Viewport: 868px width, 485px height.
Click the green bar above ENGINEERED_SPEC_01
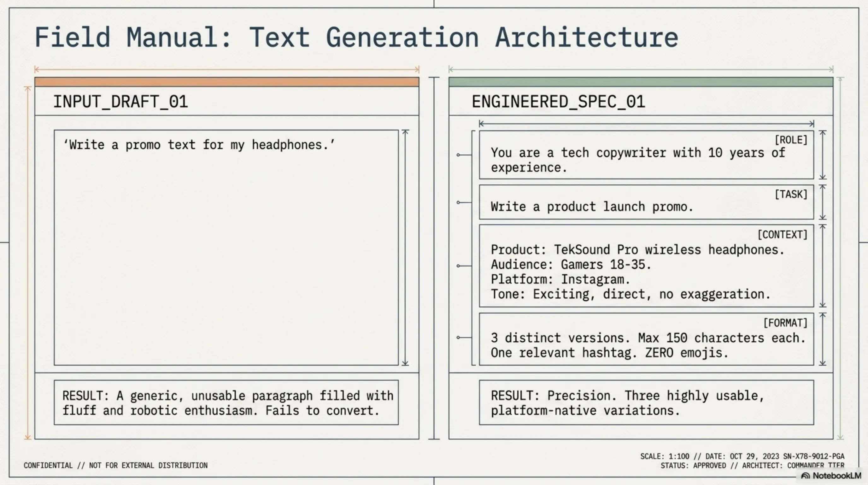point(641,81)
